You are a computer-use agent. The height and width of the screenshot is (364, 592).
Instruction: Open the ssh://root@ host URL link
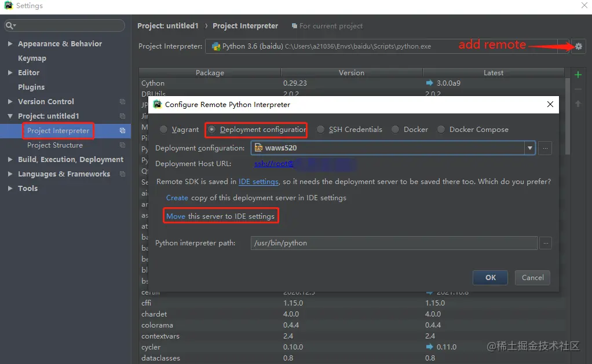pos(274,164)
